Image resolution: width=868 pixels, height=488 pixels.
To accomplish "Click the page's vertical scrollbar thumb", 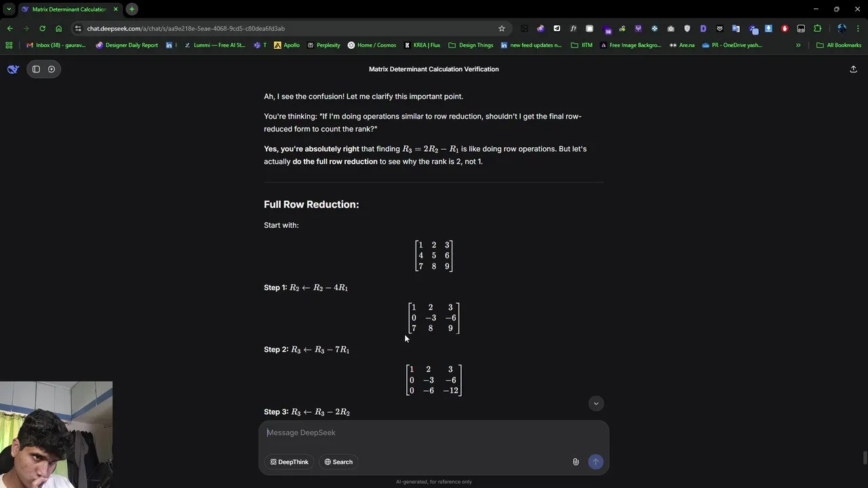I will coord(864,457).
